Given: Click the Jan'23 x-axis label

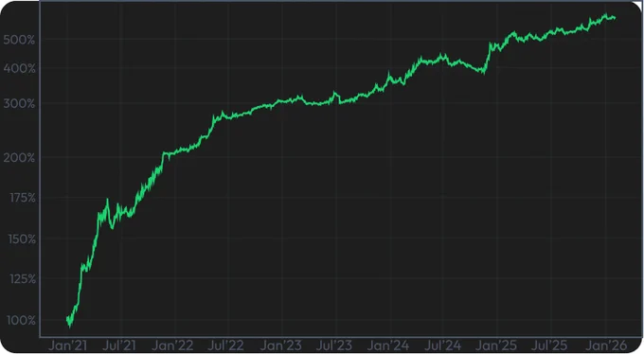Looking at the screenshot, I should pyautogui.click(x=281, y=345).
